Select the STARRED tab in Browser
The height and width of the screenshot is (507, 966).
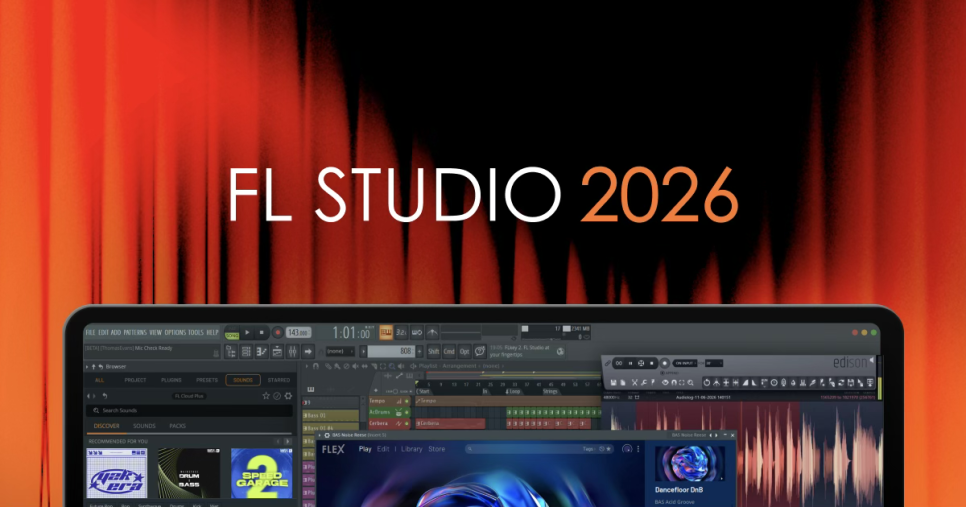(x=279, y=379)
